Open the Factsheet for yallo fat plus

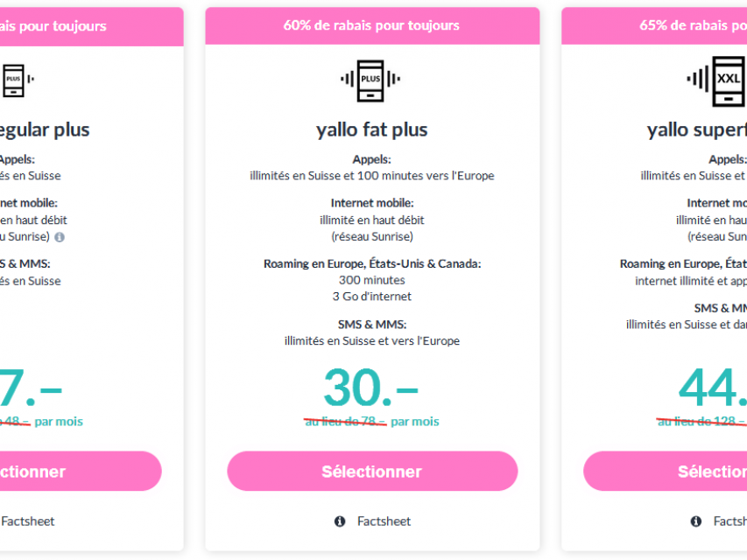pos(384,521)
